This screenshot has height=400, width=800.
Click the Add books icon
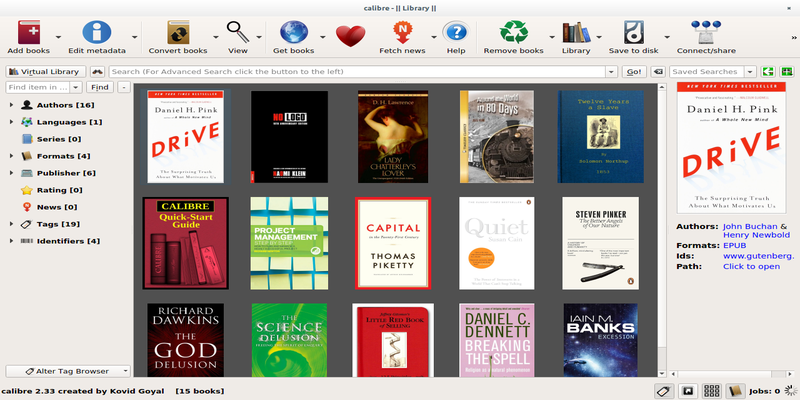[29, 33]
